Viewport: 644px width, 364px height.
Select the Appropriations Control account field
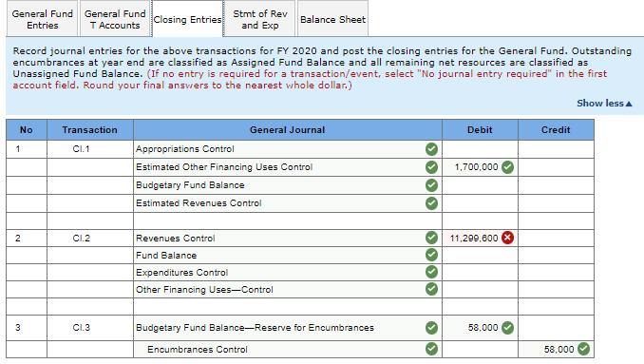[x=288, y=149]
